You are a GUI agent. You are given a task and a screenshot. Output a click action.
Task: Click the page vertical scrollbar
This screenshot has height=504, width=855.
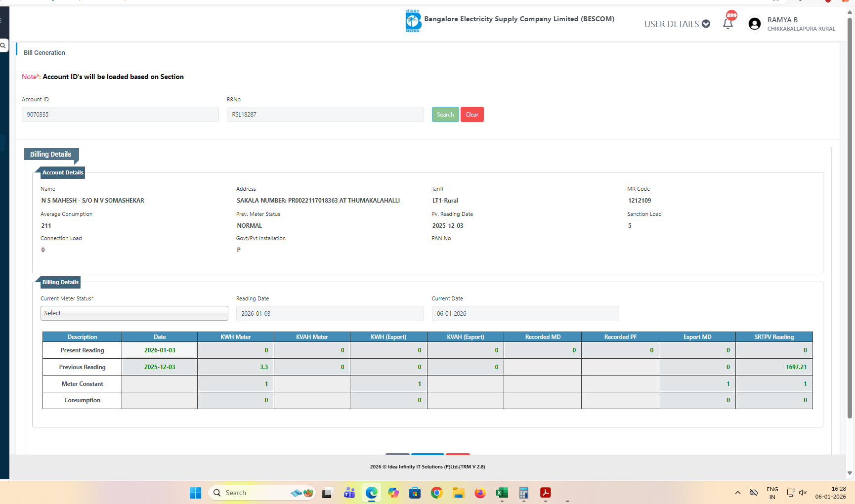point(850,217)
